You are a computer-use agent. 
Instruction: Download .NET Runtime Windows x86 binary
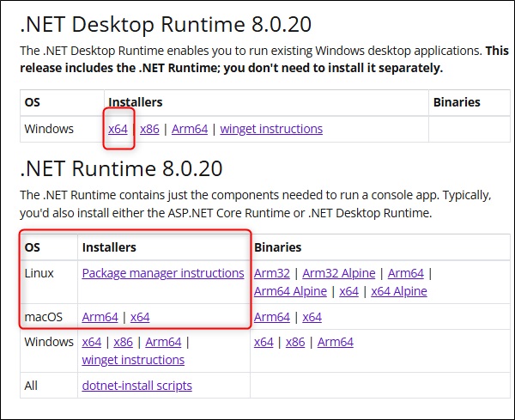coord(295,342)
